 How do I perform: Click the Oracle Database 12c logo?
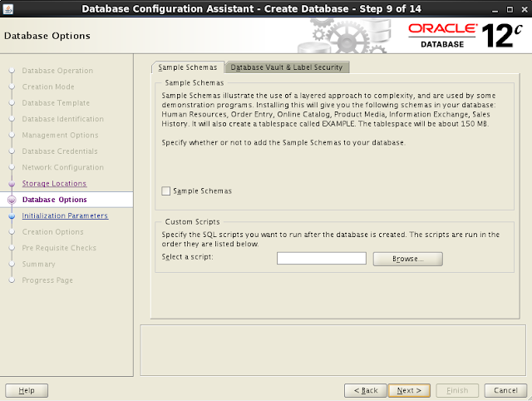tap(465, 36)
